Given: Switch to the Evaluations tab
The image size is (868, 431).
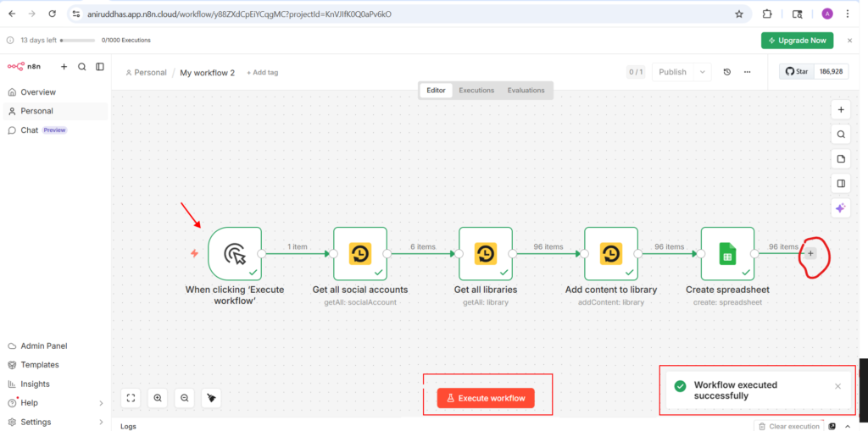Looking at the screenshot, I should coord(526,91).
